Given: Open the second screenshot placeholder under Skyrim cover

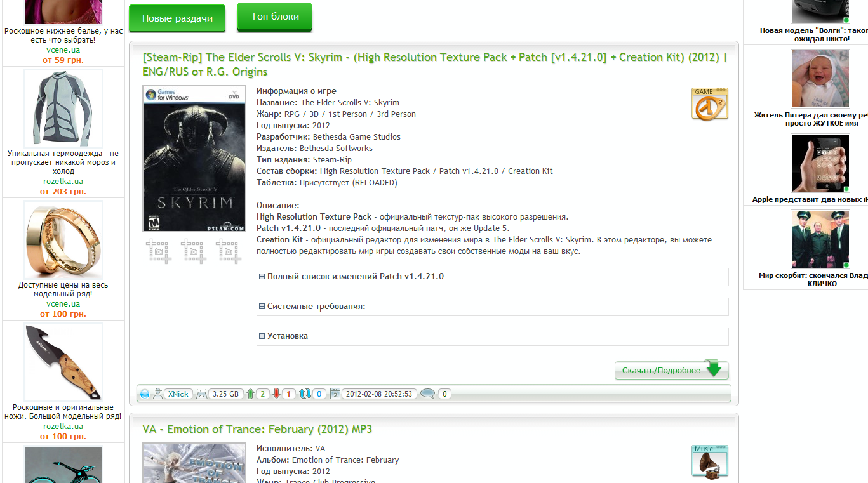Looking at the screenshot, I should point(194,251).
